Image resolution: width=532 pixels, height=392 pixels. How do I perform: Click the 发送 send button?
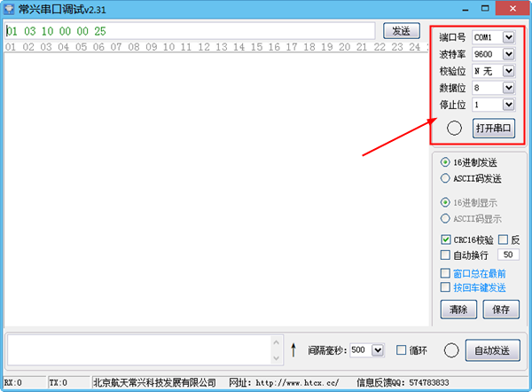pyautogui.click(x=402, y=31)
